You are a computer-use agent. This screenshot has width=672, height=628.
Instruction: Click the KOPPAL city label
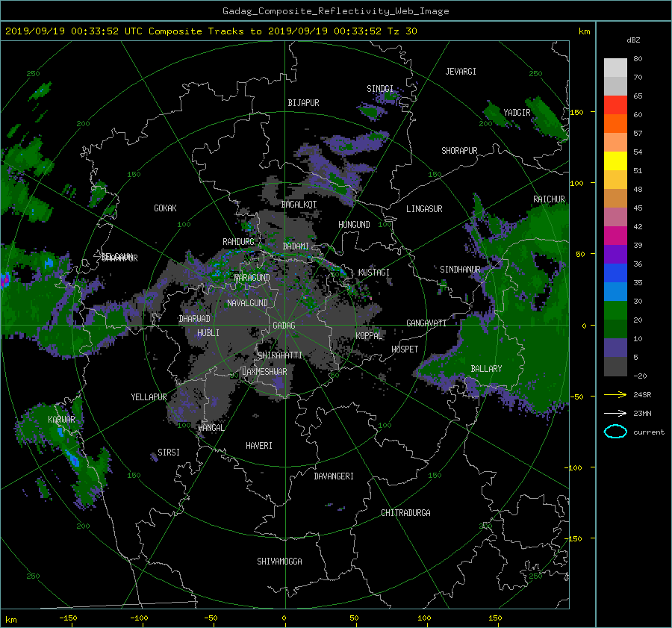[x=369, y=335]
